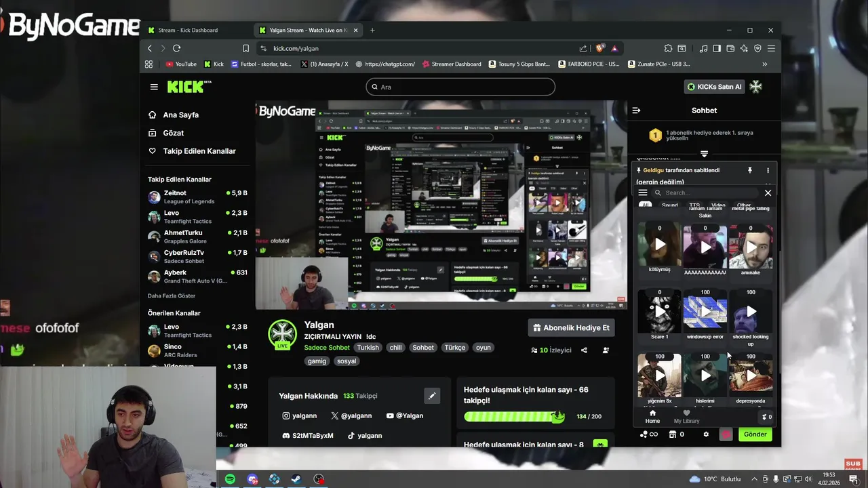Play the windowsxp error sound clip
Viewport: 868px width, 488px height.
point(705,312)
